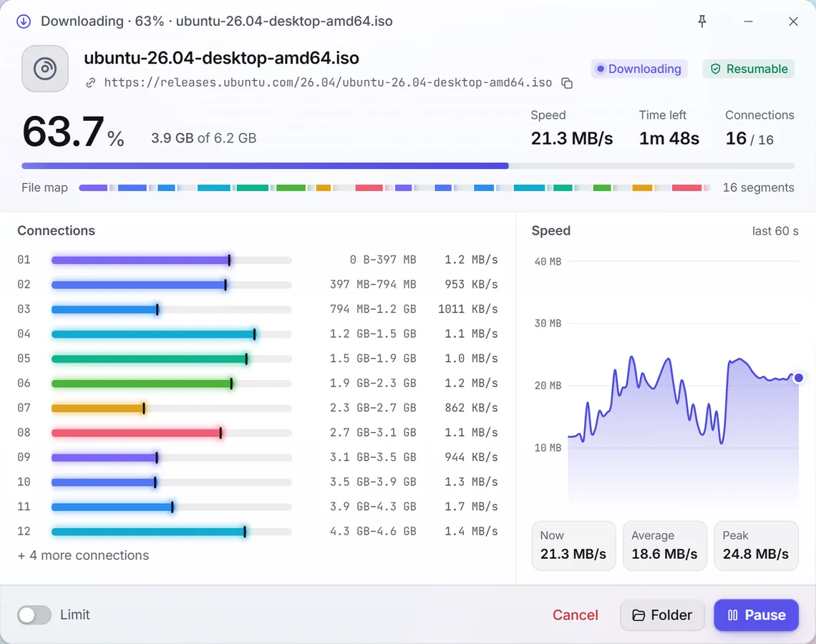Pause the download
This screenshot has height=644, width=816.
point(756,615)
